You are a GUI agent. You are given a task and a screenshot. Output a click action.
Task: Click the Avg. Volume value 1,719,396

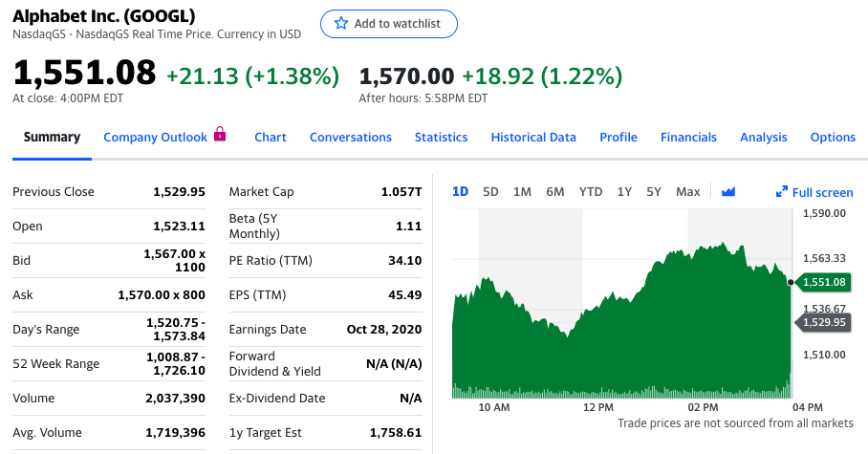pyautogui.click(x=176, y=432)
